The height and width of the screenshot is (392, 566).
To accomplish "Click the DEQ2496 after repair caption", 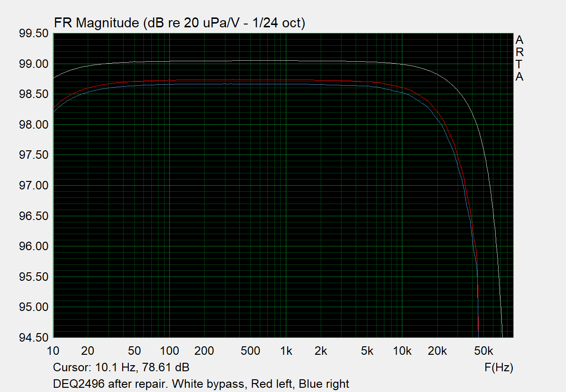I will (201, 384).
